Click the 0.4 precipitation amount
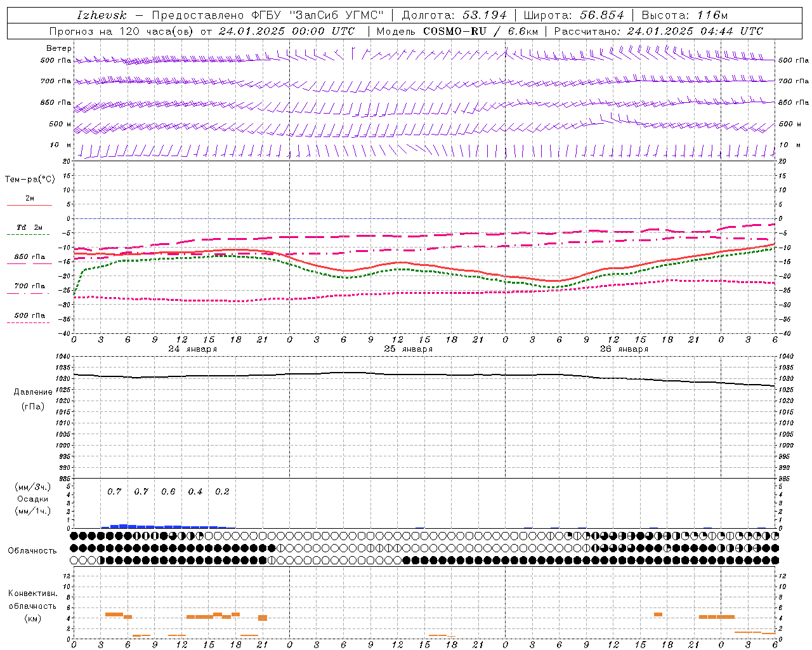The image size is (812, 650). coord(195,492)
